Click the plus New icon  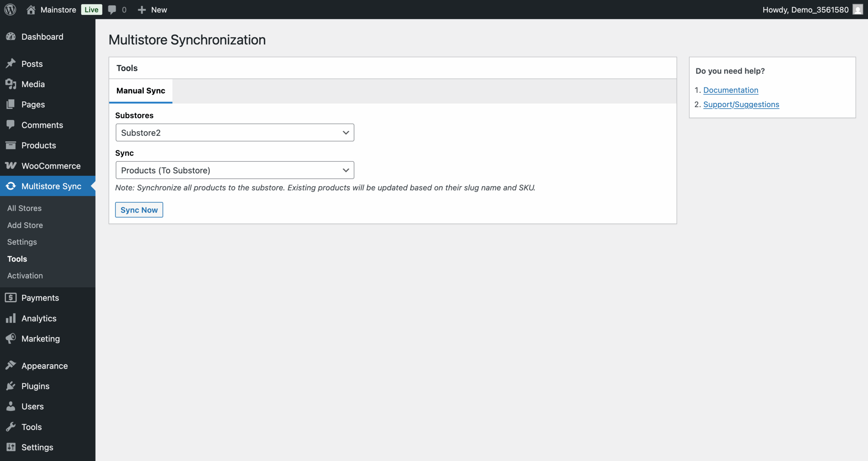142,9
